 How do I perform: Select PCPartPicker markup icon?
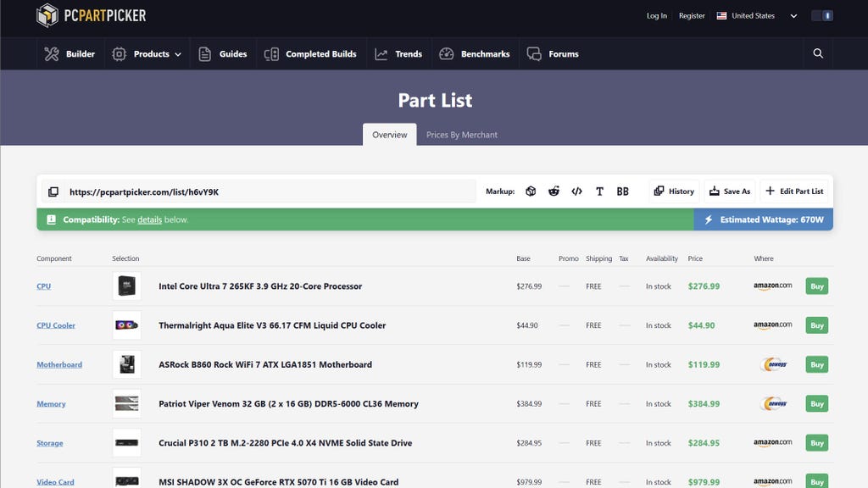[x=531, y=191]
